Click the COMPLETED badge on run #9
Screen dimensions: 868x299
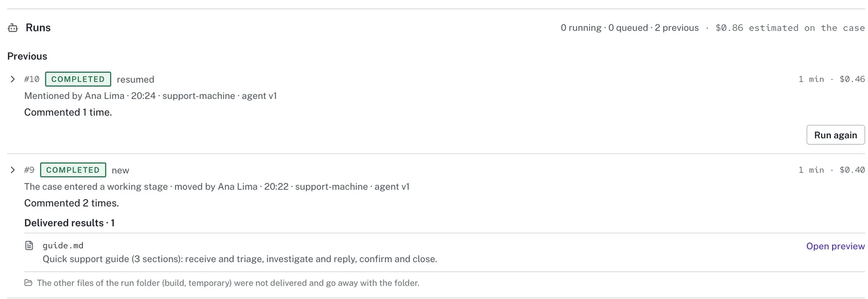coord(73,170)
